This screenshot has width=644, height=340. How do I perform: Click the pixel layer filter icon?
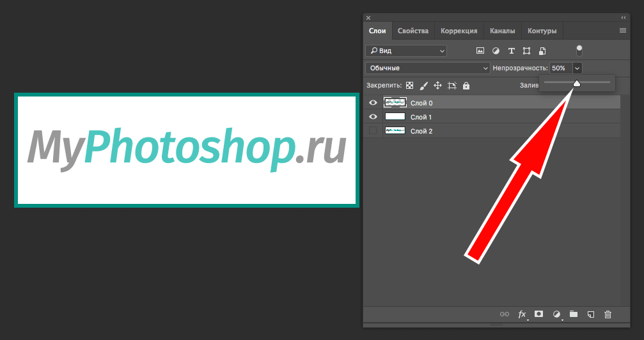[x=480, y=50]
